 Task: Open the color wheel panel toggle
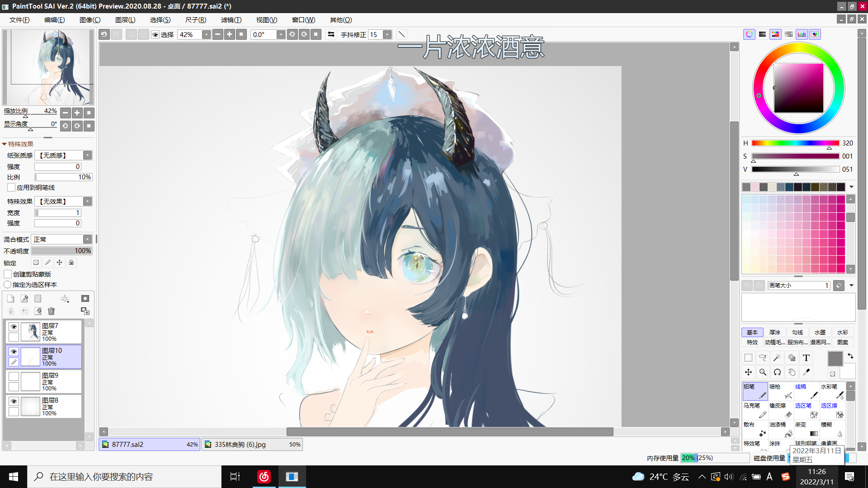749,34
